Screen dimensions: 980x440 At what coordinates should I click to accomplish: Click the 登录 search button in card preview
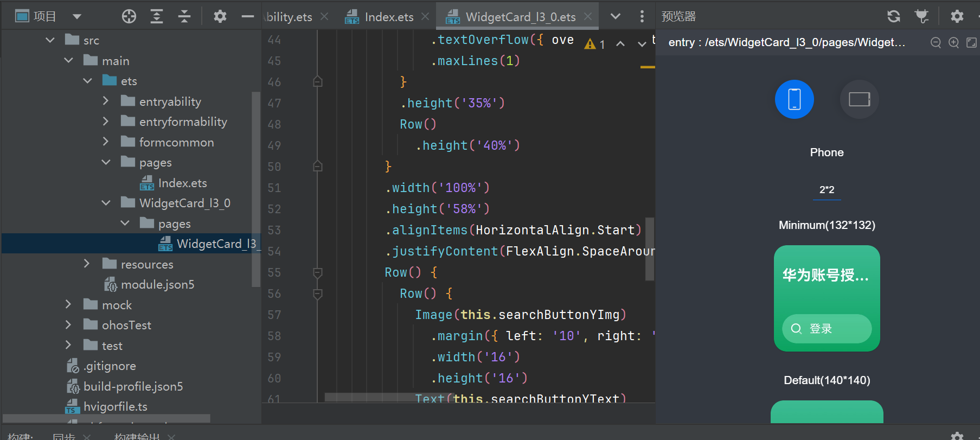[x=827, y=329]
